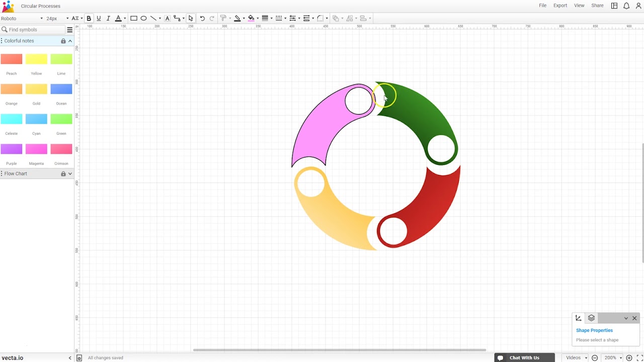Pick the Crimson note symbol
This screenshot has height=362, width=644.
click(61, 149)
